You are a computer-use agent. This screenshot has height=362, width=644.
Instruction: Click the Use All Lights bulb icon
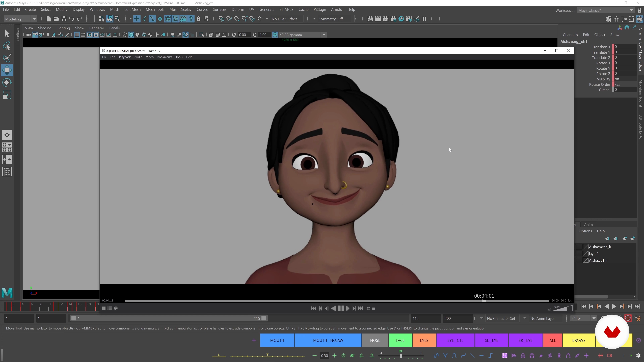tap(156, 35)
